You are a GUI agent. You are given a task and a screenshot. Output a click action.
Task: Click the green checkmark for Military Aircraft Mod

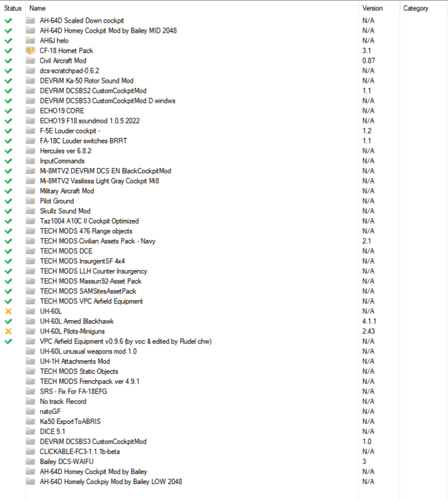(x=9, y=191)
